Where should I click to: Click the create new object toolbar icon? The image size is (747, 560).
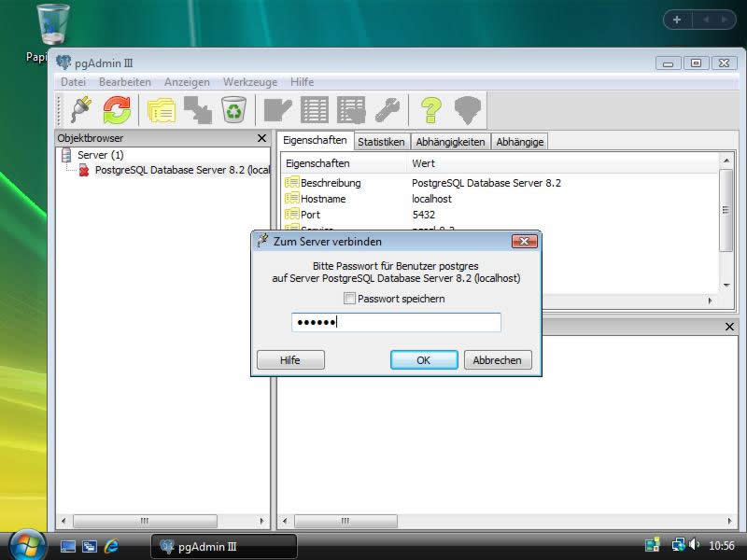click(x=197, y=110)
